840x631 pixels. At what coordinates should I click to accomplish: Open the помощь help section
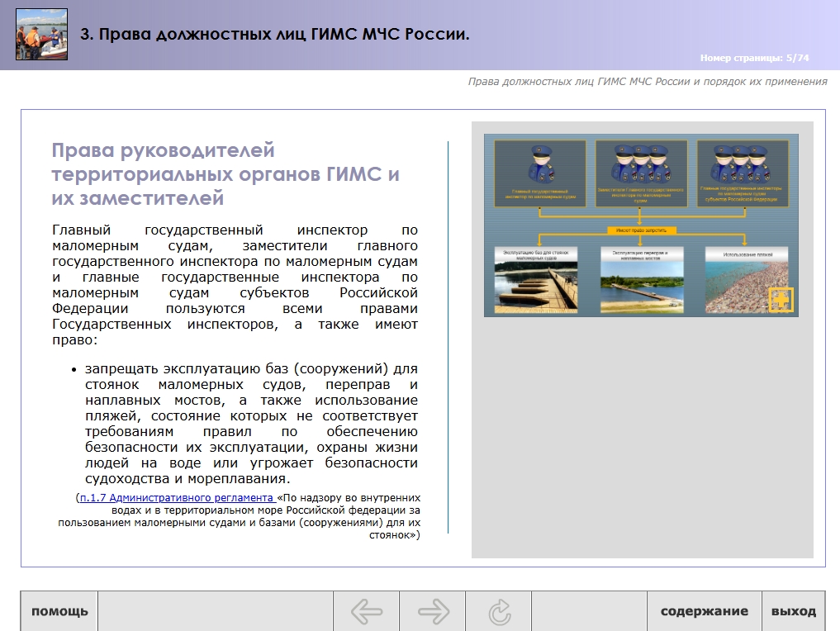[x=59, y=612]
